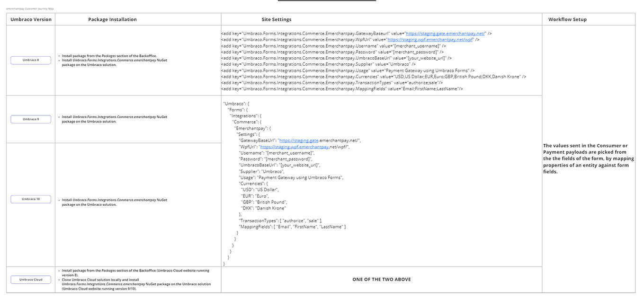Click the JSON "DKK": "Danish Krone" line
This screenshot has width=644, height=307.
[264, 208]
